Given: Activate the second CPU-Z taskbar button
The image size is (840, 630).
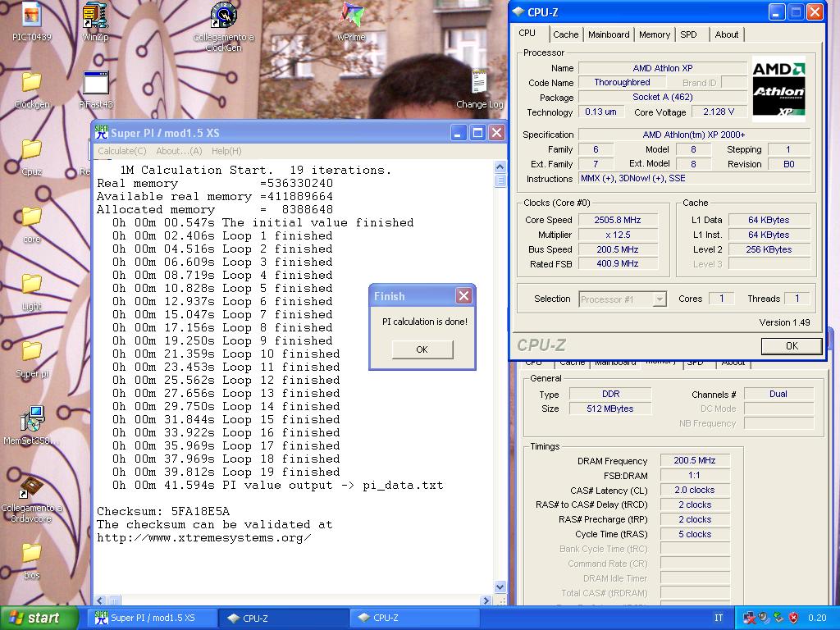Looking at the screenshot, I should [x=415, y=618].
